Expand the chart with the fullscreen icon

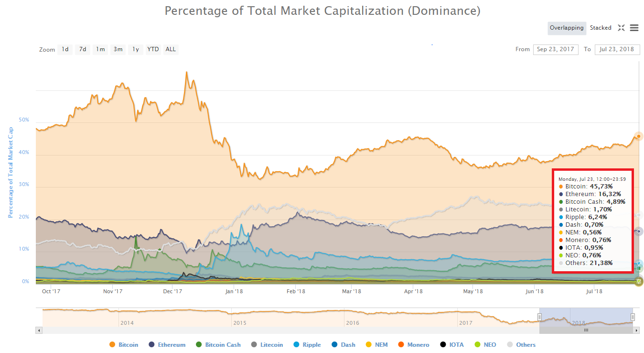click(x=621, y=28)
